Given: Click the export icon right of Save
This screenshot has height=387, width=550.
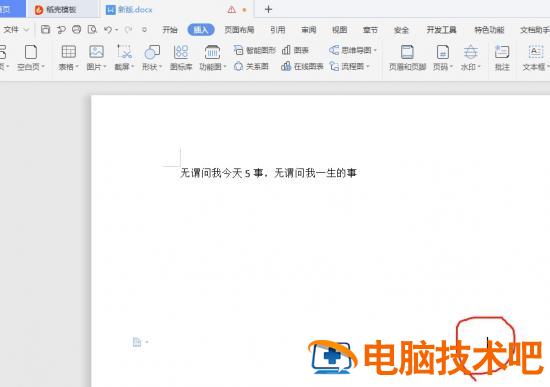Looking at the screenshot, I should 61,30.
